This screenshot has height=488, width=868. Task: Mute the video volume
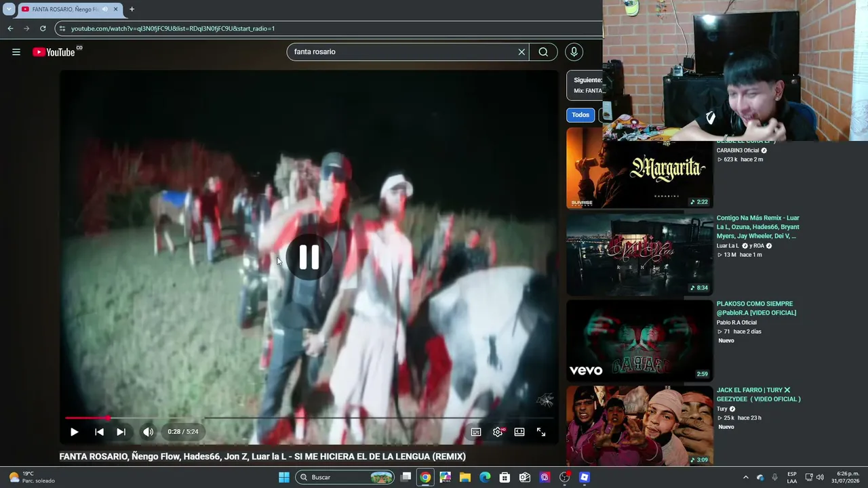[x=148, y=432]
